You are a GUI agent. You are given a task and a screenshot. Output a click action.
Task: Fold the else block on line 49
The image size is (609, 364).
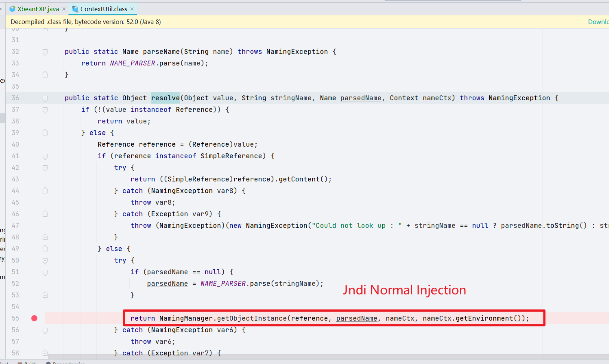45,249
